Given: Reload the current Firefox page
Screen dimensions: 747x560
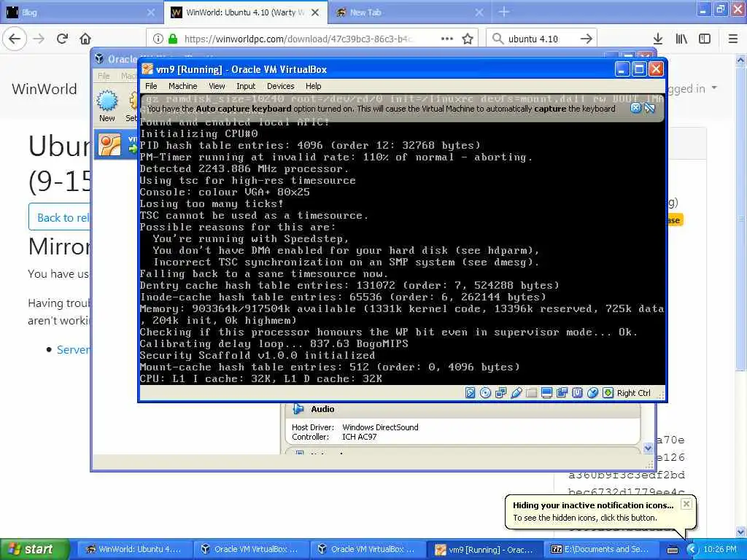Looking at the screenshot, I should (x=62, y=39).
